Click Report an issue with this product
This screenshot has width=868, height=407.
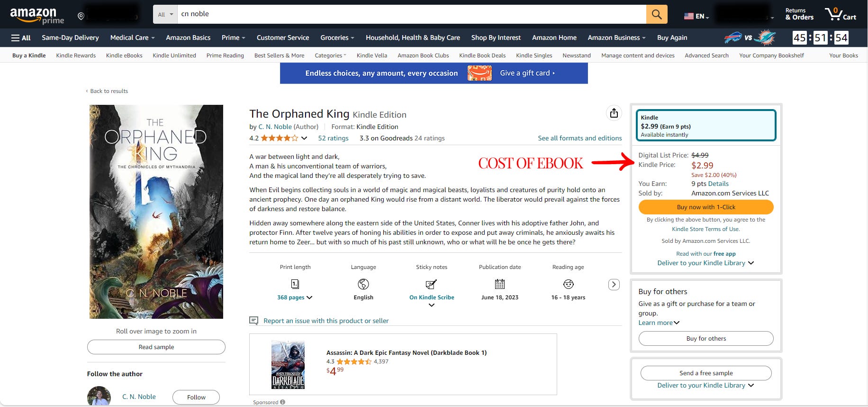[326, 321]
